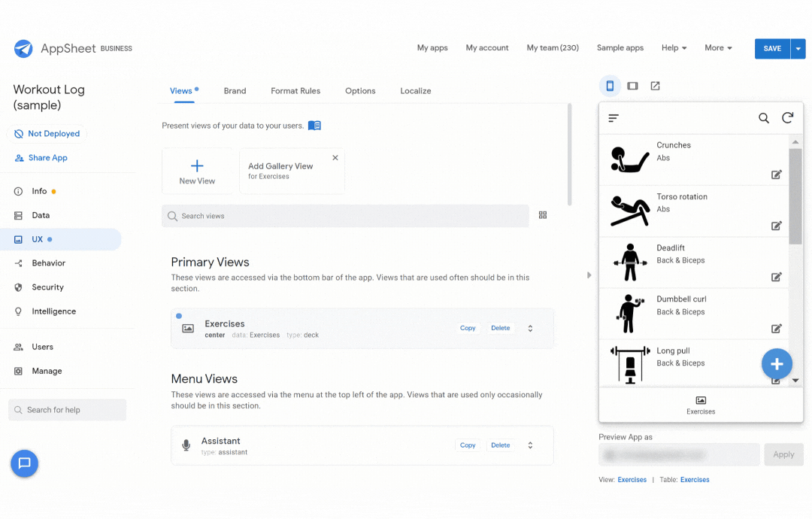Click the Assistant microphone icon
The width and height of the screenshot is (812, 519).
click(x=186, y=445)
